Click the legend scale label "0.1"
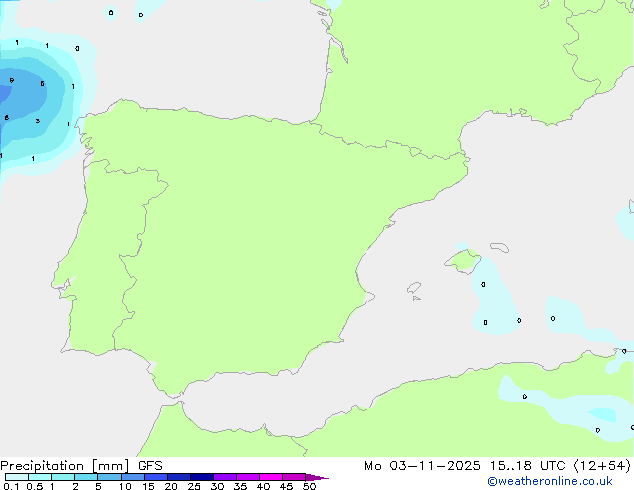The image size is (634, 490). (x=11, y=486)
